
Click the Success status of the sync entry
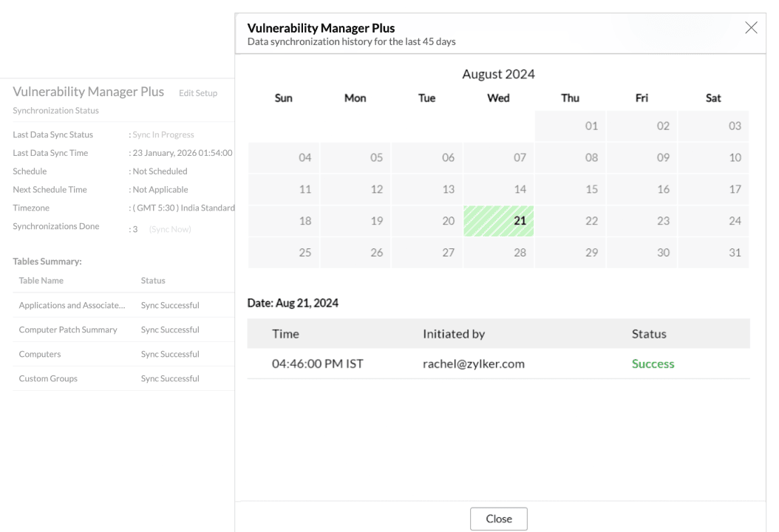click(x=653, y=364)
